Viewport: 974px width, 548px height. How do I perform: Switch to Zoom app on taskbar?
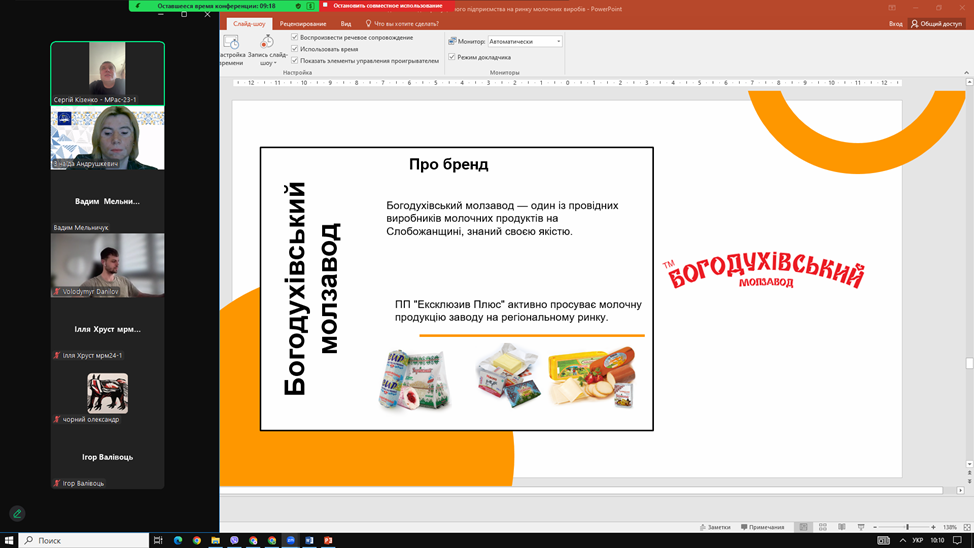(291, 540)
